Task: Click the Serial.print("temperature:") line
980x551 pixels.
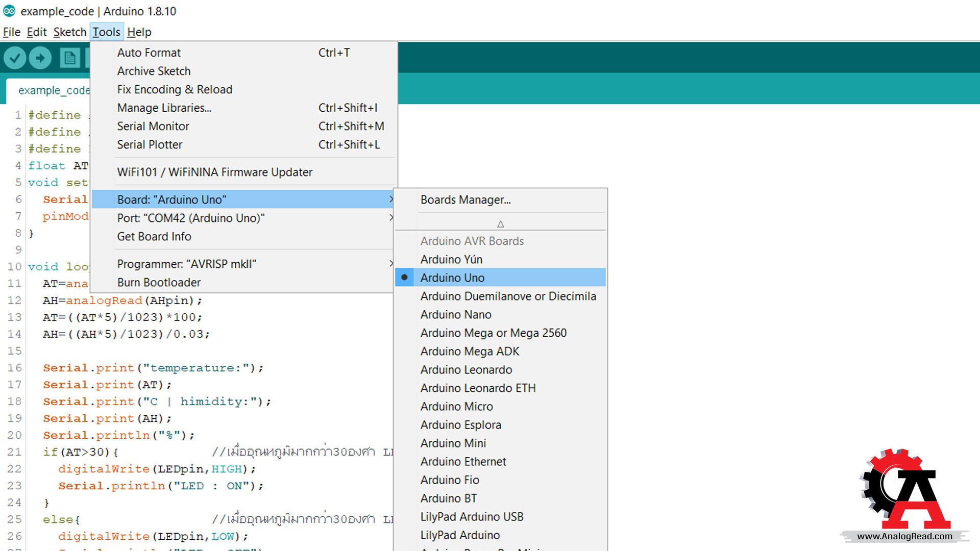Action: point(153,368)
